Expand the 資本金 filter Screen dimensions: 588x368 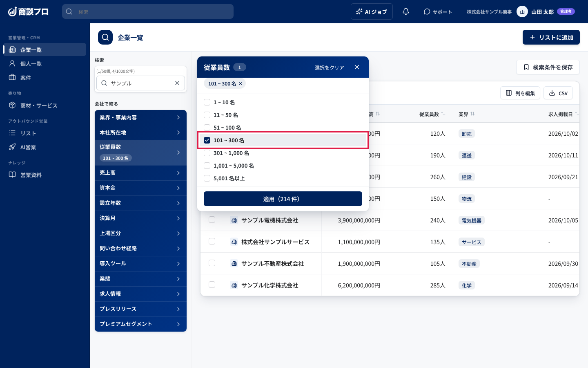click(x=140, y=188)
